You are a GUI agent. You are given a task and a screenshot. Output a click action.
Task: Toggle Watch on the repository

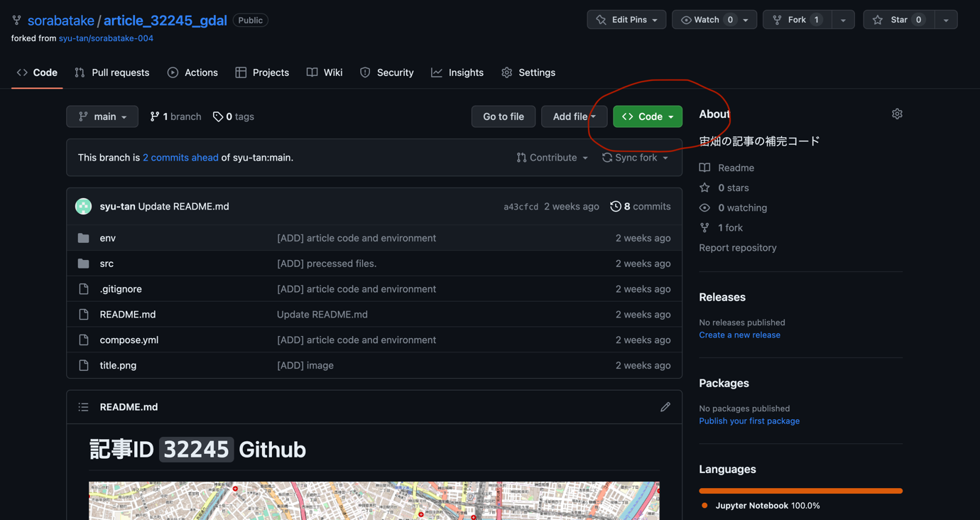click(714, 20)
